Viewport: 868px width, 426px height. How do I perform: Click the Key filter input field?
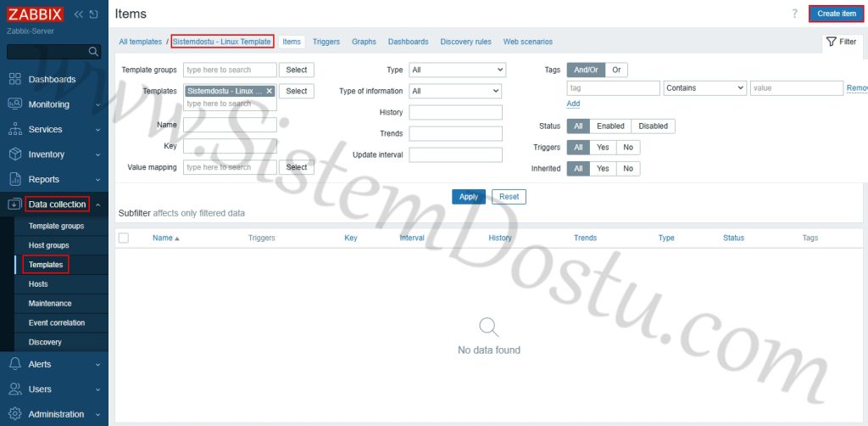coord(230,146)
